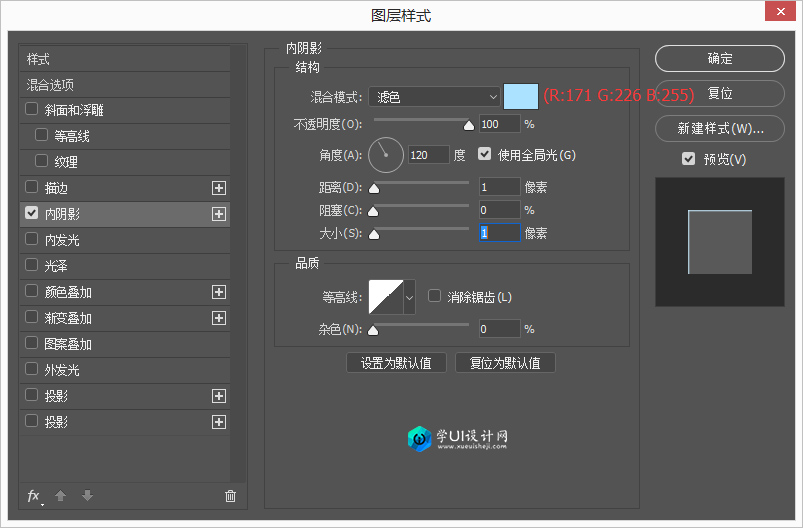Click the move effect down arrow
The height and width of the screenshot is (528, 803).
click(x=87, y=496)
